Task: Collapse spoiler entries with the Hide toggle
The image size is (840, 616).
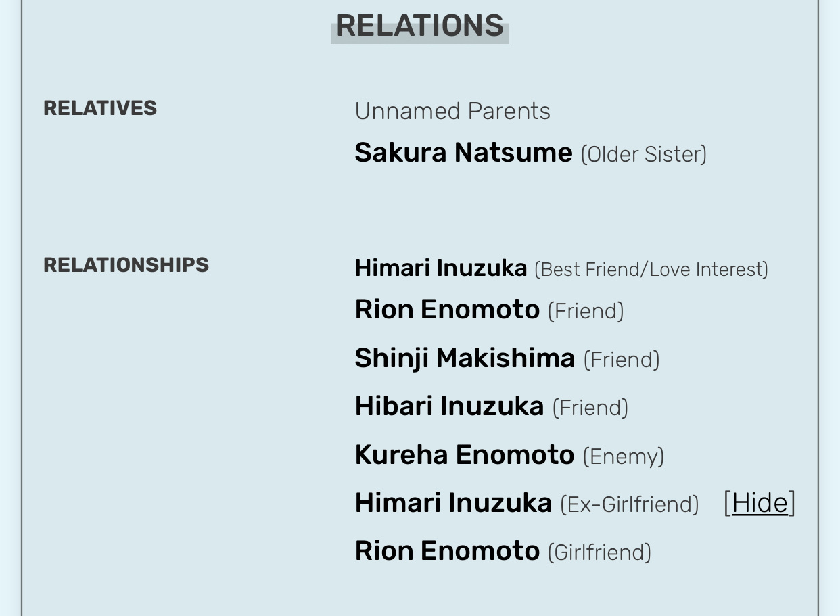Action: (x=760, y=503)
